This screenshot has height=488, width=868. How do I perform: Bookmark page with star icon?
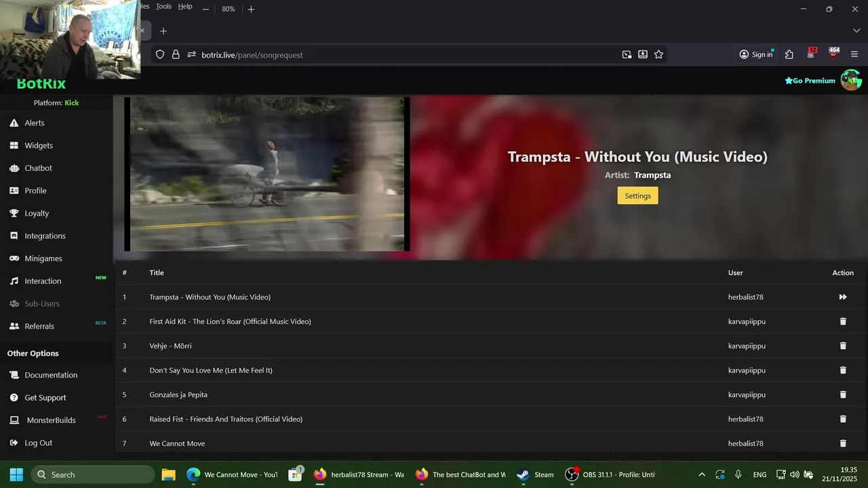coord(658,54)
